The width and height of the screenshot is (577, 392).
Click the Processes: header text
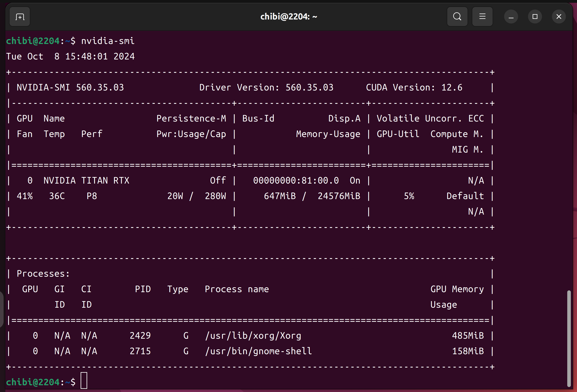pyautogui.click(x=43, y=274)
